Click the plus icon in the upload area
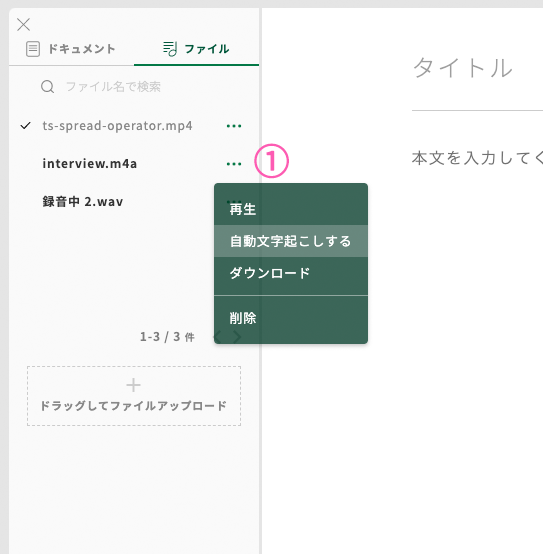The width and height of the screenshot is (543, 554). (x=134, y=385)
